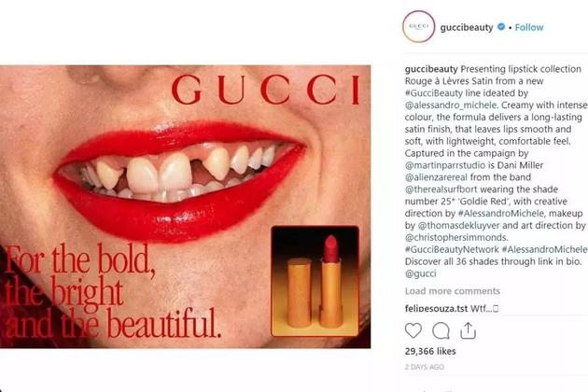Image resolution: width=588 pixels, height=392 pixels.
Task: View the 29,366 likes list
Action: click(430, 351)
